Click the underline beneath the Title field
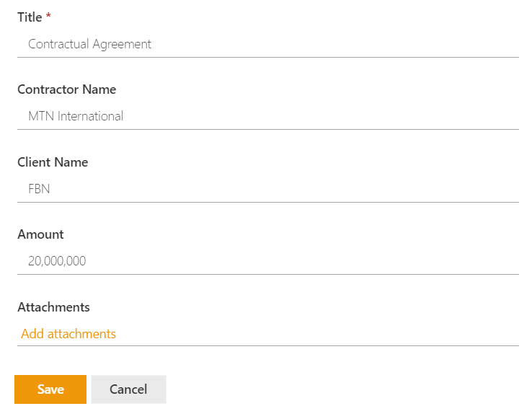 point(268,57)
